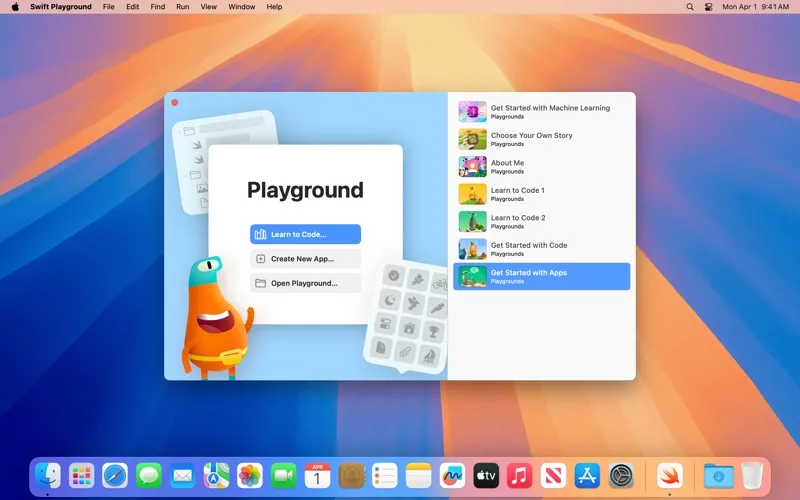
Task: Open Launchpad from the Dock
Action: 82,476
